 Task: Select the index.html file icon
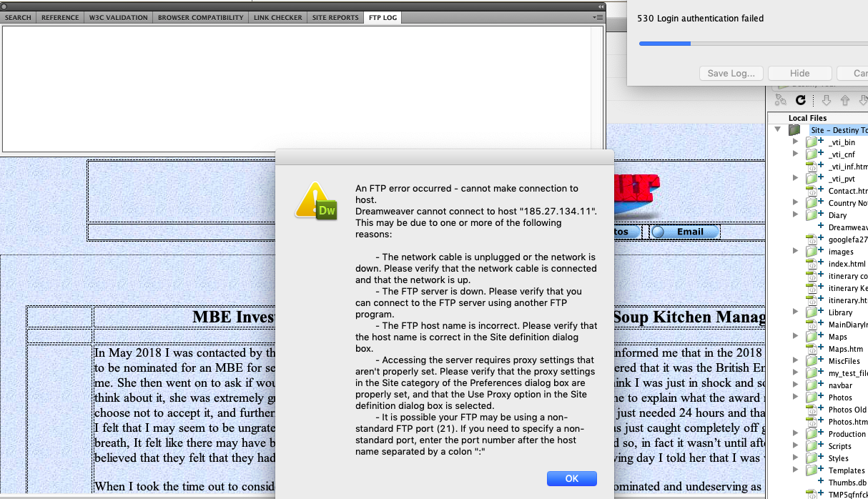812,264
